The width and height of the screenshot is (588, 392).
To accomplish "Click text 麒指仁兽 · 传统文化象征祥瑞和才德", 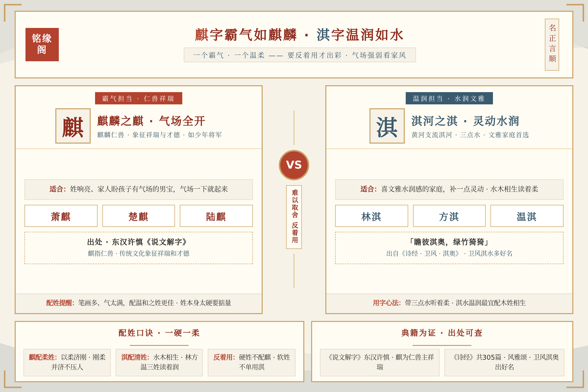I will coord(138,254).
